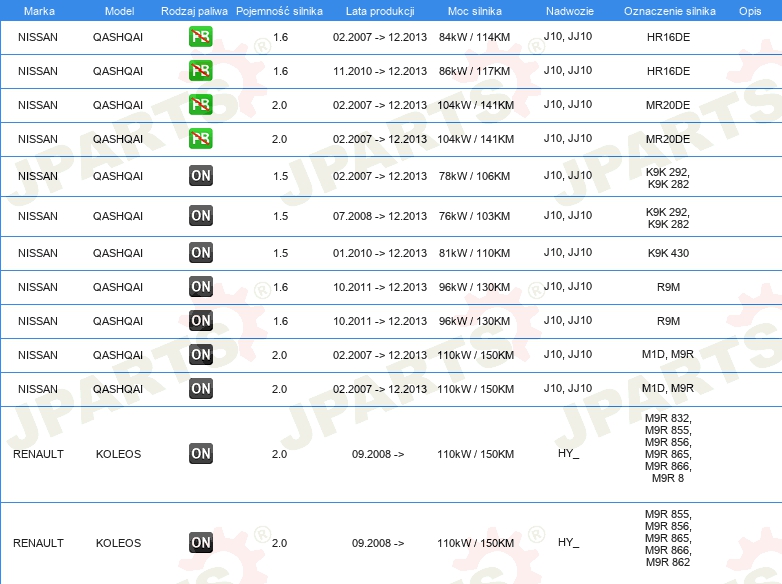The image size is (782, 584).
Task: Click the diesel ON icon in the 78kW / 106KM row
Action: (x=201, y=176)
